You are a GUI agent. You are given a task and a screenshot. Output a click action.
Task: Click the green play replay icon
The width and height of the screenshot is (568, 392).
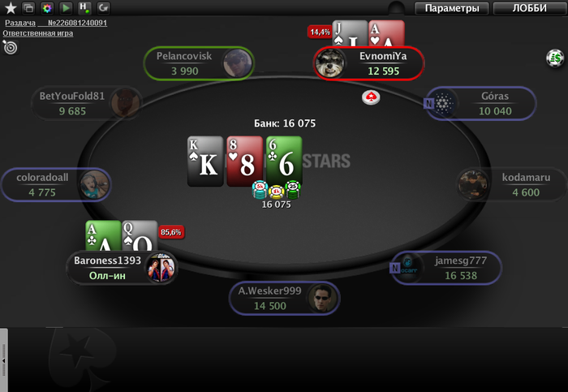point(66,8)
